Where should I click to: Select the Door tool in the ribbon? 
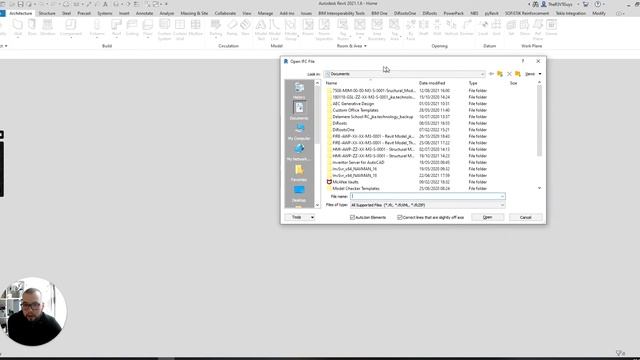32,28
